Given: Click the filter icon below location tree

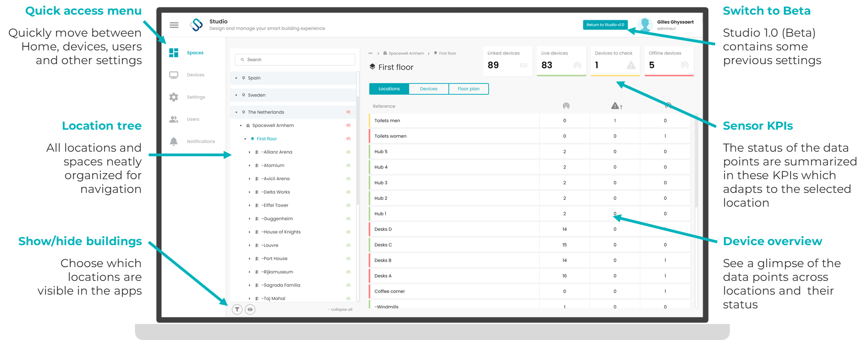Looking at the screenshot, I should click(x=237, y=309).
